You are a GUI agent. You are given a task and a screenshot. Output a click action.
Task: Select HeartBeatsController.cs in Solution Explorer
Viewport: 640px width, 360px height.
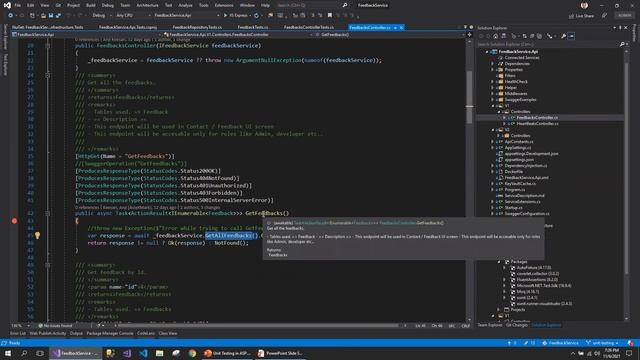point(537,124)
